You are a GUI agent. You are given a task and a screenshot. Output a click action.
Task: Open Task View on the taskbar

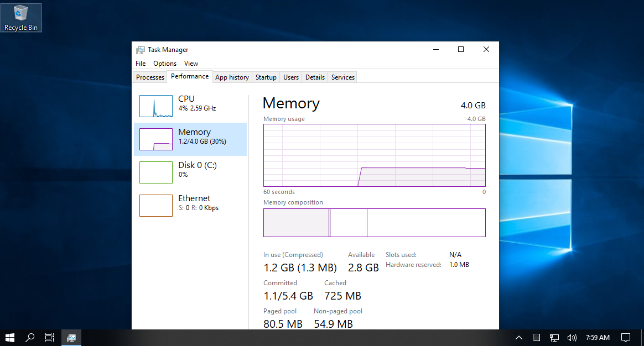click(x=50, y=338)
